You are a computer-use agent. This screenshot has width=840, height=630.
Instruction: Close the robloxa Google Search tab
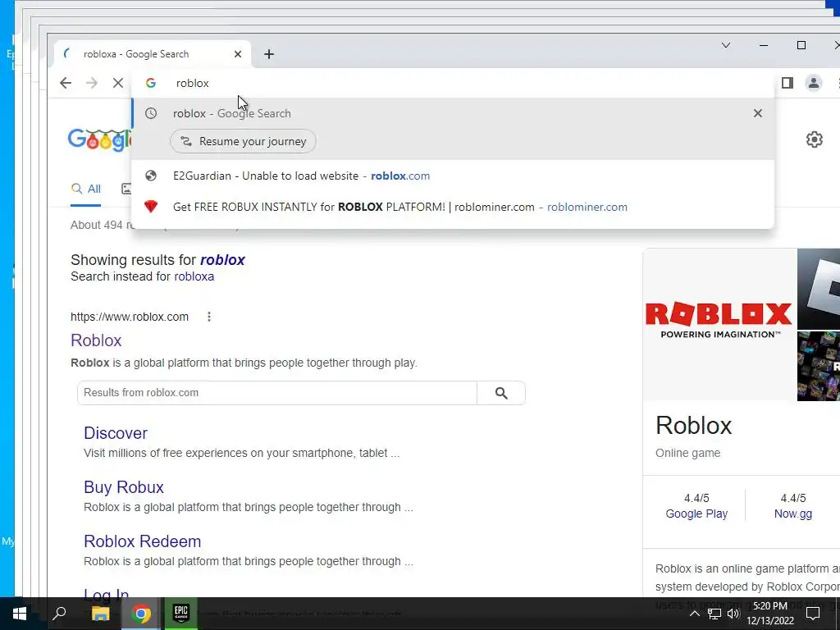click(x=238, y=54)
